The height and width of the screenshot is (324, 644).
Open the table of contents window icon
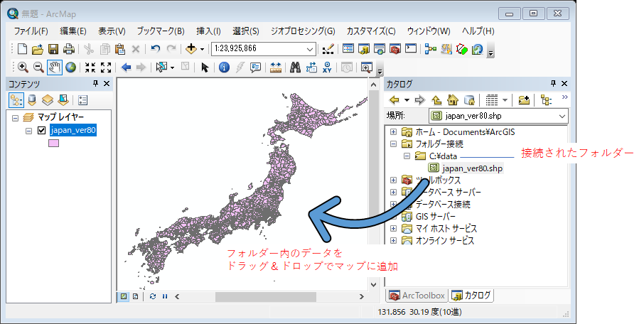tap(348, 49)
